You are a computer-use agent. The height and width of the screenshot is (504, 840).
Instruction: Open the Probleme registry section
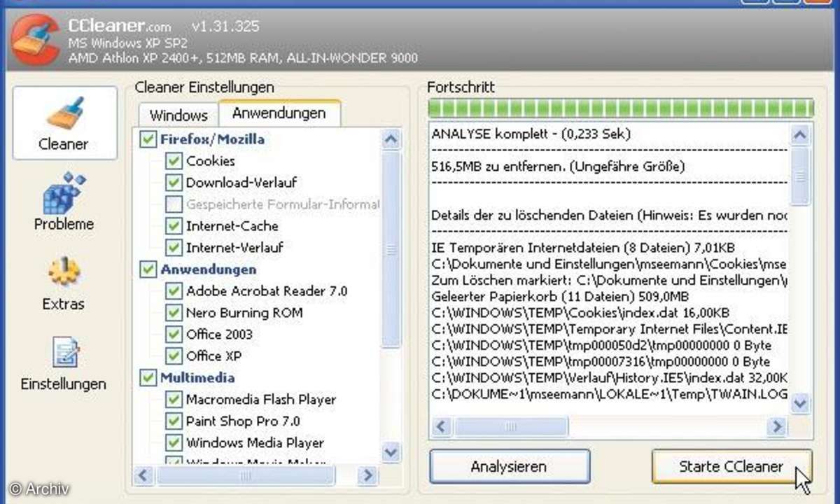(x=64, y=203)
